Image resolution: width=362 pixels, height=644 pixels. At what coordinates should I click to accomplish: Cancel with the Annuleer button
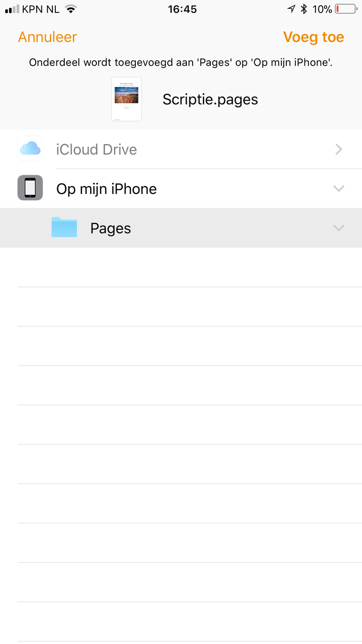pyautogui.click(x=47, y=37)
